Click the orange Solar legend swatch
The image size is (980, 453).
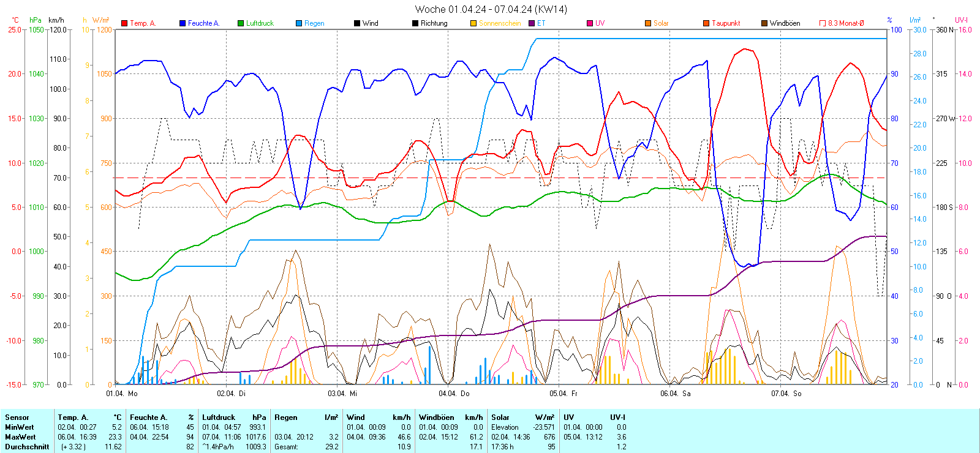(x=648, y=23)
